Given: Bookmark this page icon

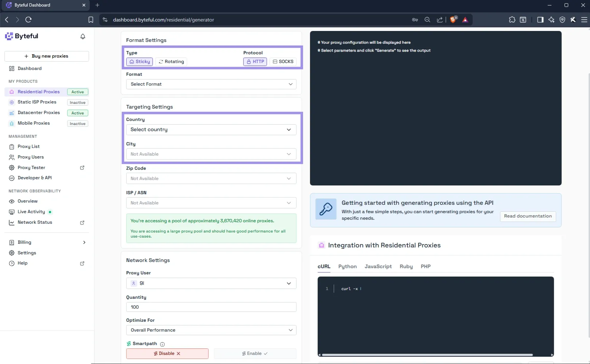Looking at the screenshot, I should point(91,20).
